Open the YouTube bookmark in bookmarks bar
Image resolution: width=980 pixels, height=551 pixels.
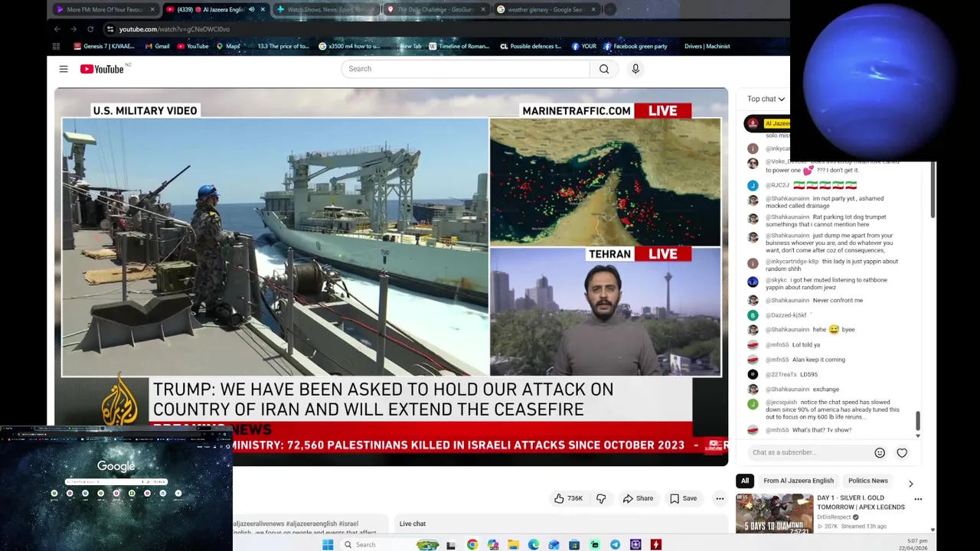[x=193, y=46]
